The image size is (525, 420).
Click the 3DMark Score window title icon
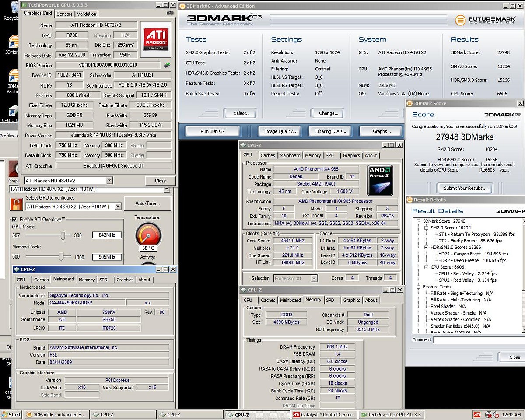pyautogui.click(x=410, y=103)
